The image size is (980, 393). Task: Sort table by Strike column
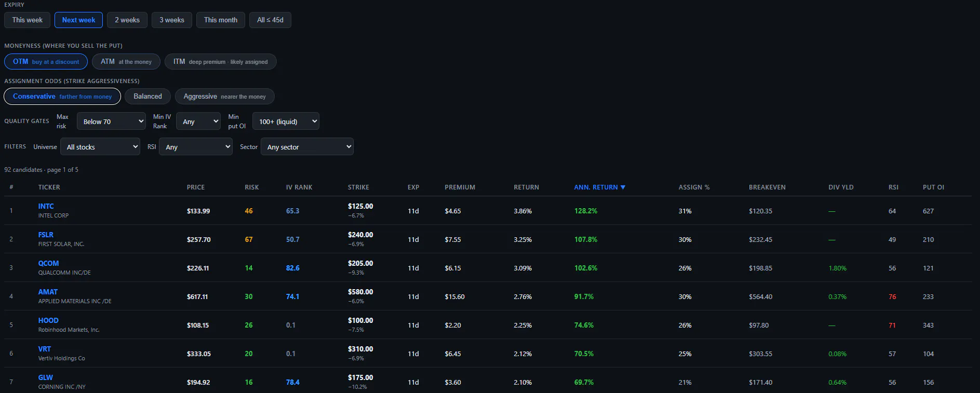pos(358,187)
